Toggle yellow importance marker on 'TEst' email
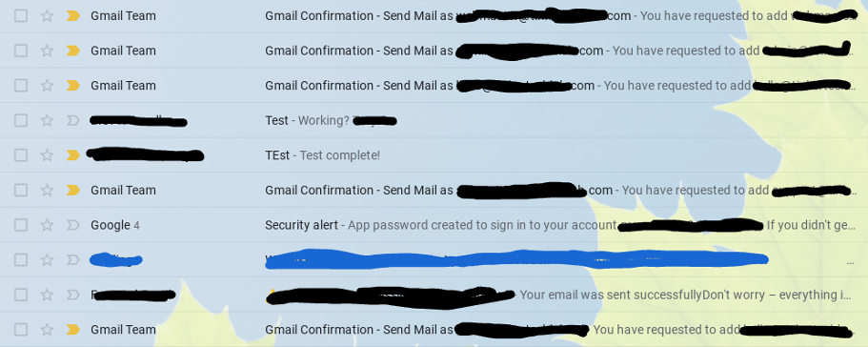 click(72, 155)
